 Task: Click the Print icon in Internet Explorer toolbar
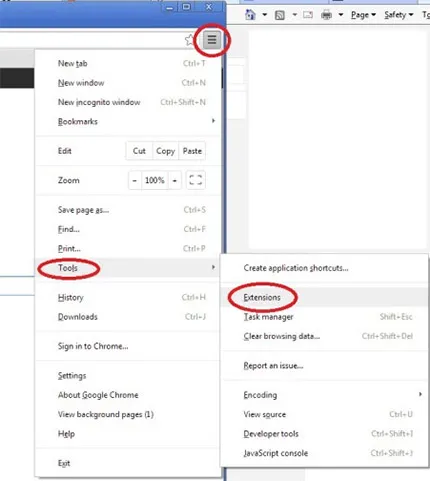pos(326,15)
